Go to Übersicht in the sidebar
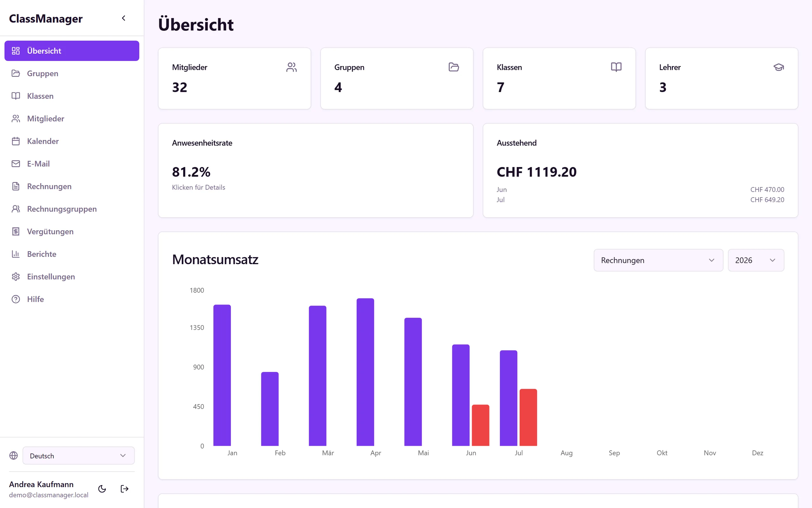The height and width of the screenshot is (508, 812). 72,51
